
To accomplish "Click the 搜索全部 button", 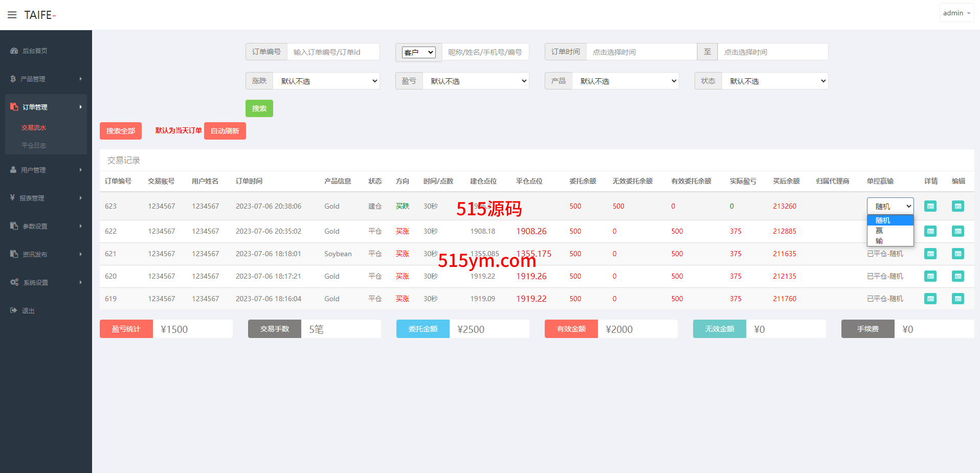I will click(120, 131).
